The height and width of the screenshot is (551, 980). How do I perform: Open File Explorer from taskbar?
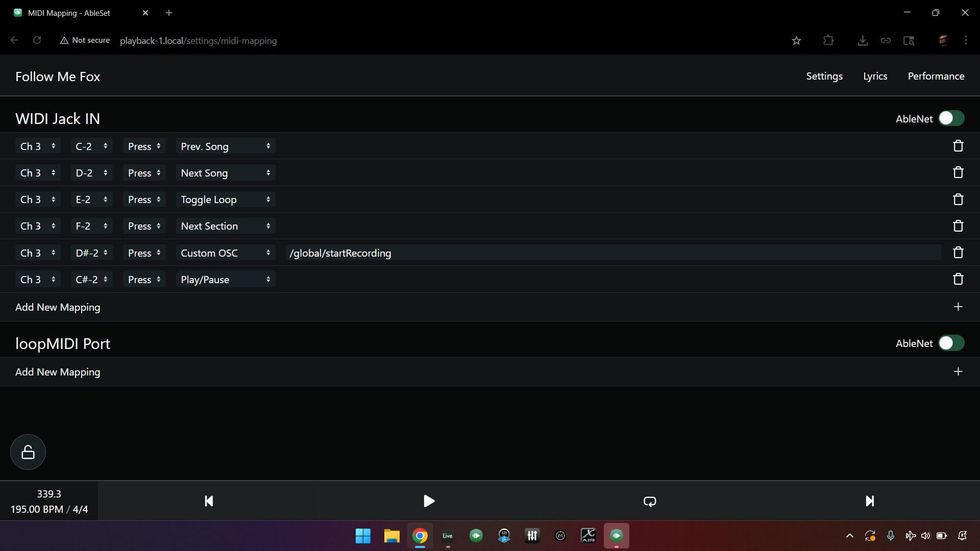(x=391, y=536)
